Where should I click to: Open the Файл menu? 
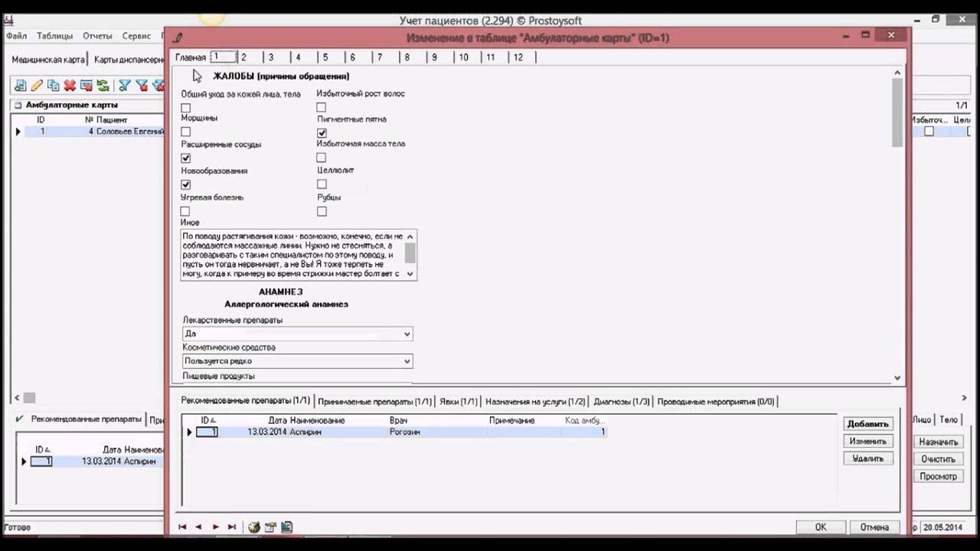tap(16, 36)
